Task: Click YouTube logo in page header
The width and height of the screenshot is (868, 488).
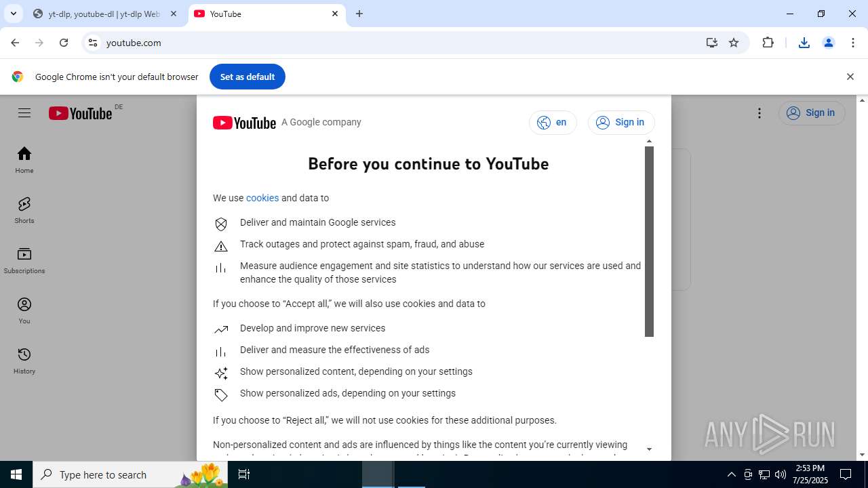Action: [x=80, y=113]
